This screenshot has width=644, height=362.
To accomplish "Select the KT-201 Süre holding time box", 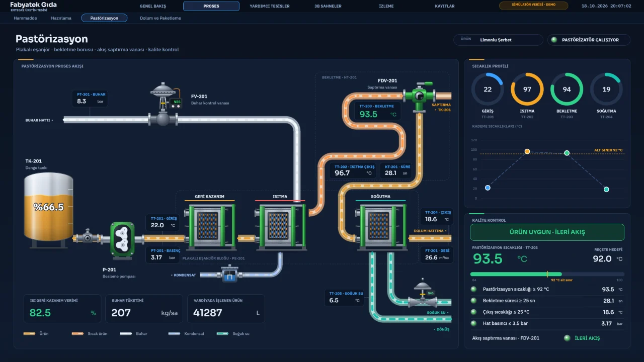I will click(x=396, y=170).
